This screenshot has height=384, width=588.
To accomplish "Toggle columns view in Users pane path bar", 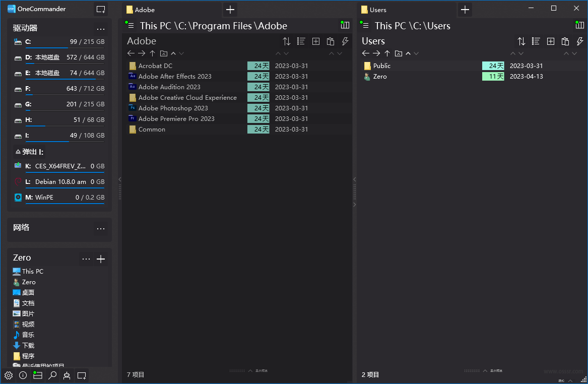I will click(580, 26).
